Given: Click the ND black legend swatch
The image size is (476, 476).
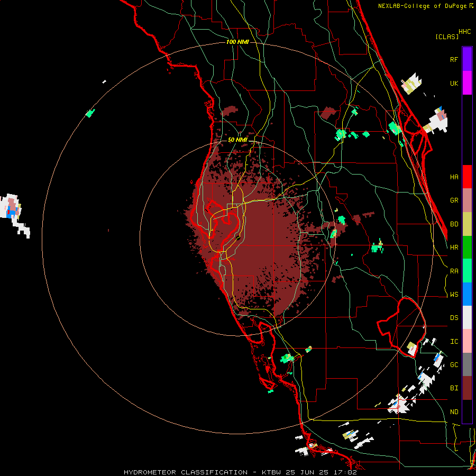Looking at the screenshot, I should click(467, 411).
